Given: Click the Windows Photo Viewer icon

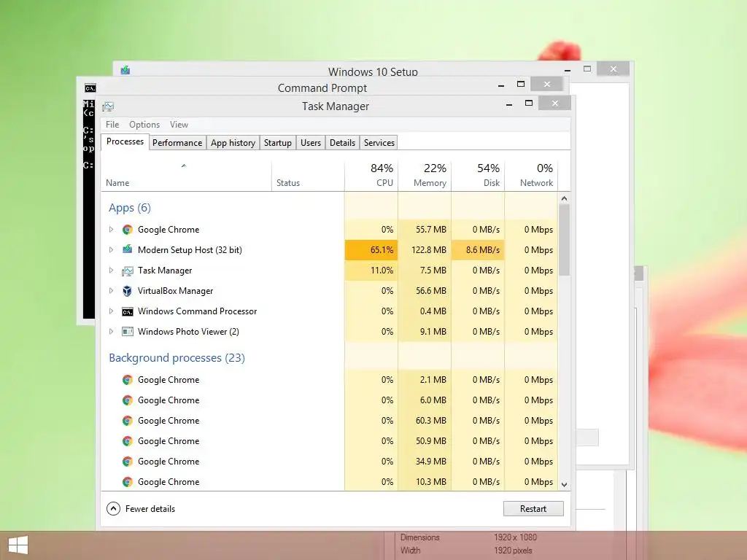Looking at the screenshot, I should [x=127, y=332].
